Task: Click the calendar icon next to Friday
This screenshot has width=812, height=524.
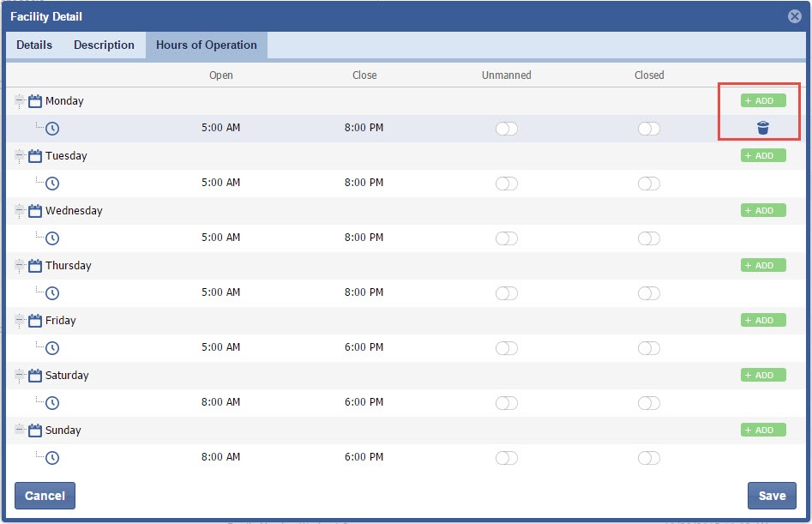Action: (x=35, y=321)
